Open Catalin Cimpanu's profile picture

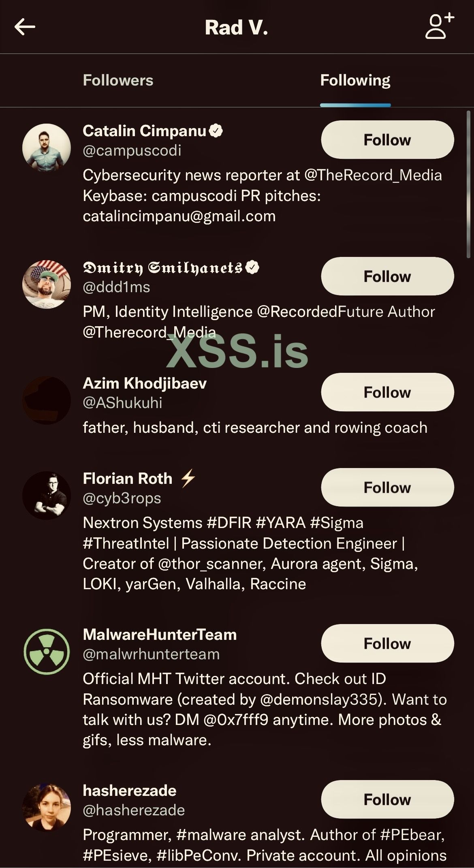[47, 148]
